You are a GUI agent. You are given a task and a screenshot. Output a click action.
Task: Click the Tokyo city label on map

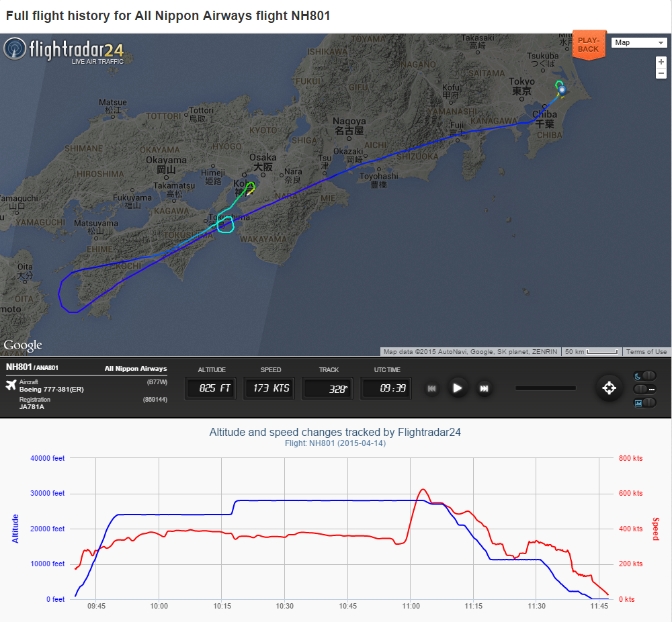point(521,86)
